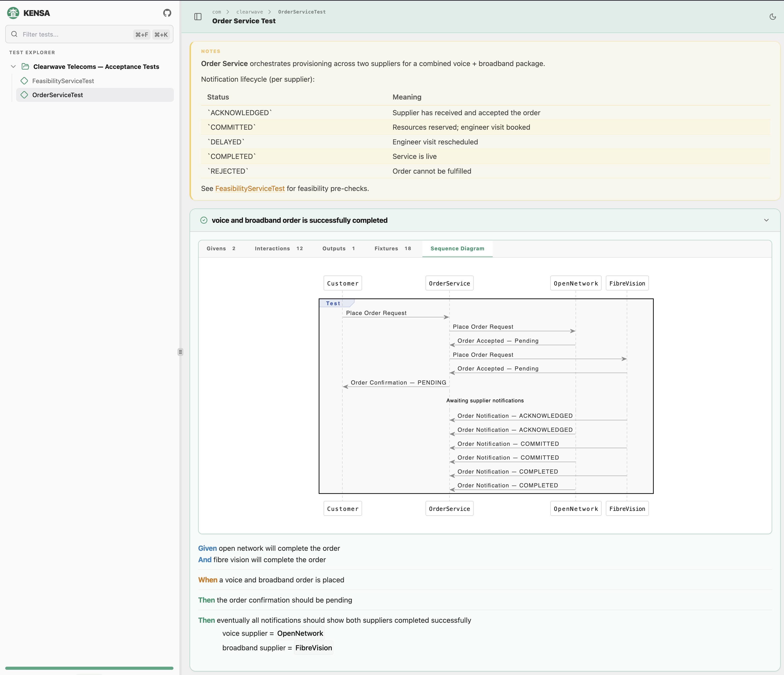The width and height of the screenshot is (784, 675).
Task: Collapse the test case with the chevron
Action: (766, 220)
